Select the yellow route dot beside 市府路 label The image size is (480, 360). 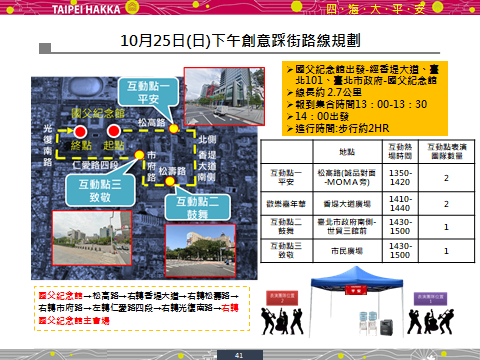click(x=139, y=155)
